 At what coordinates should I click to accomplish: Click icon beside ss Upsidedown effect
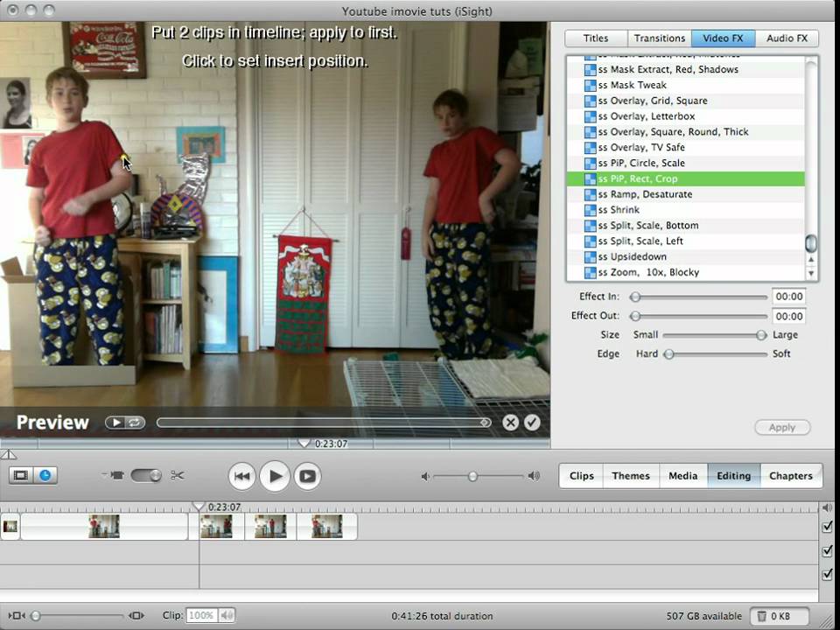tap(590, 256)
